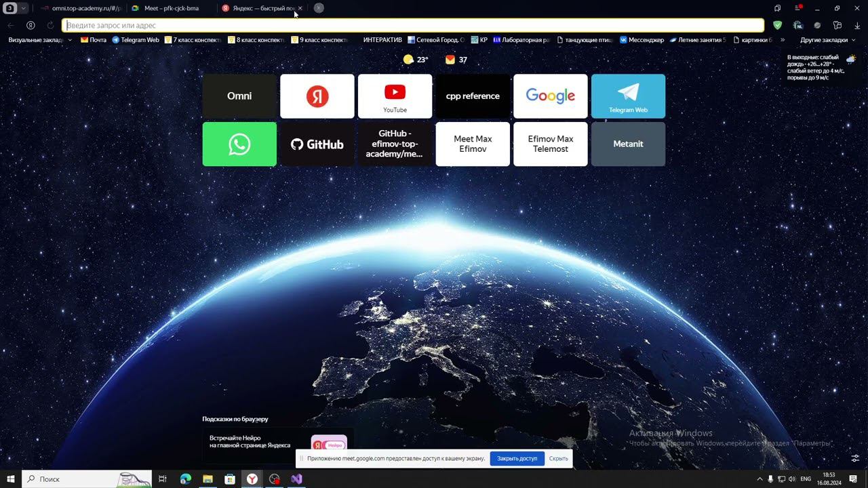Click the address bar input field
This screenshot has height=488, width=868.
tap(413, 25)
